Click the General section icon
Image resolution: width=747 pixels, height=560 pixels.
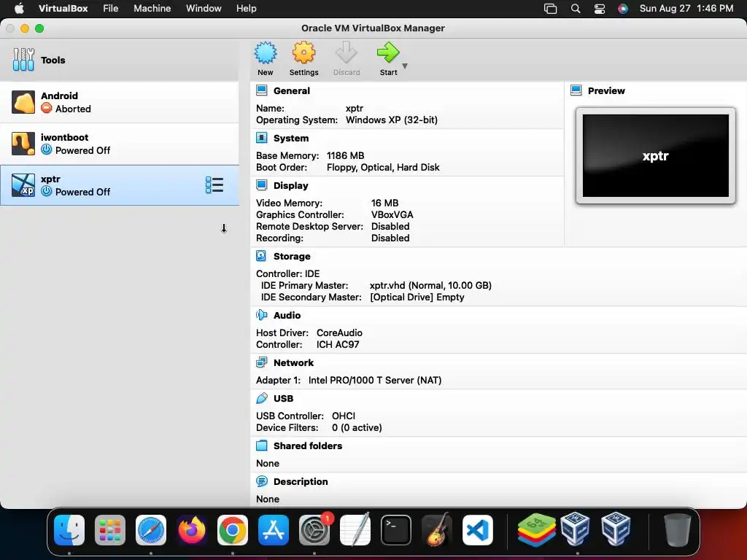coord(262,90)
